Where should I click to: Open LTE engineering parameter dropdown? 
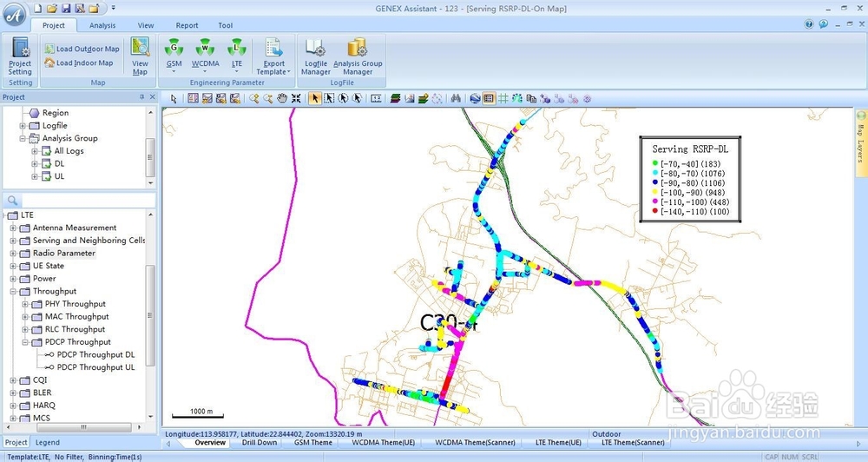tap(237, 56)
